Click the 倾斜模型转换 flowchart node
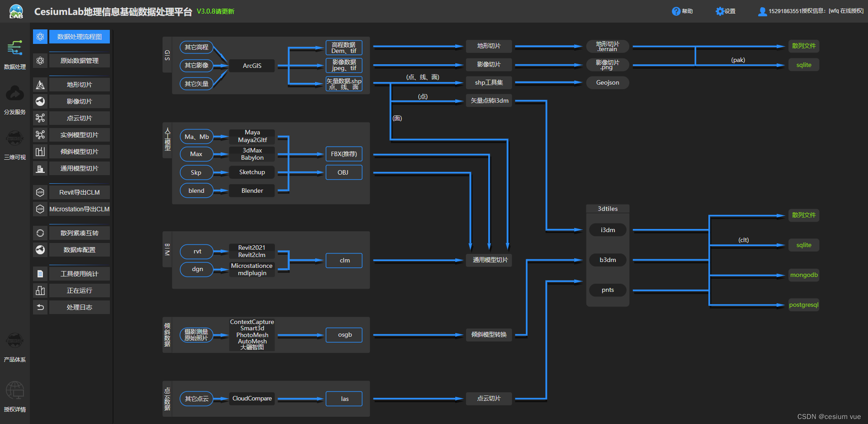868x424 pixels. click(x=489, y=335)
